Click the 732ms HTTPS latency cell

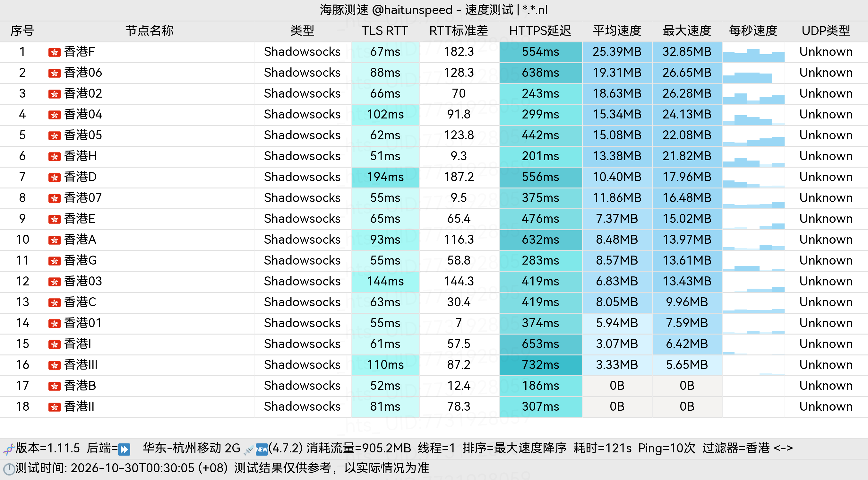[x=540, y=365]
